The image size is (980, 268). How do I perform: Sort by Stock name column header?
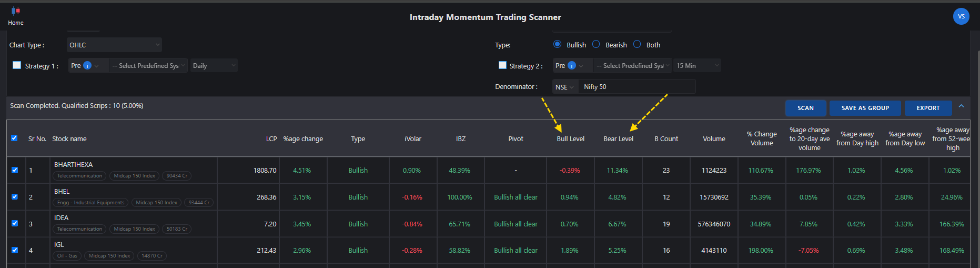click(69, 139)
